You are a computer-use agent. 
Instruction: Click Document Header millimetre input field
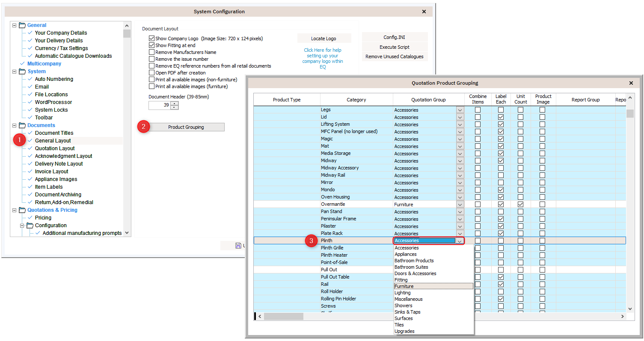[x=159, y=105]
